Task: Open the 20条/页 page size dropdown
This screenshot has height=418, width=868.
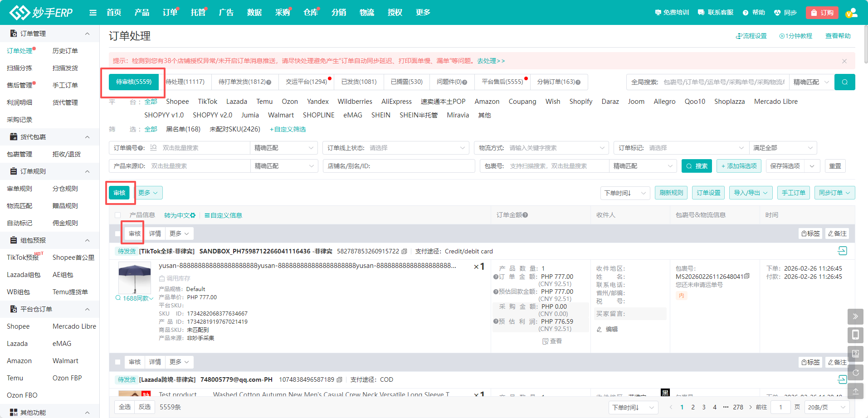Action: point(826,407)
